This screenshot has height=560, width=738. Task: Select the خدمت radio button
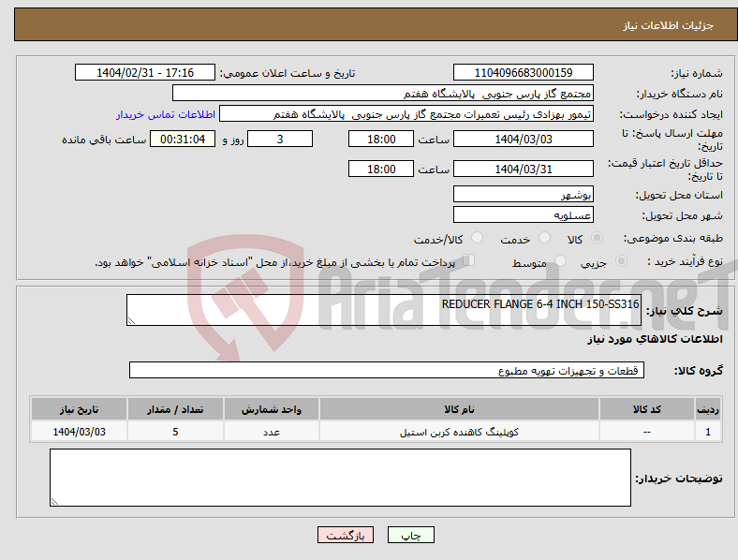544,238
